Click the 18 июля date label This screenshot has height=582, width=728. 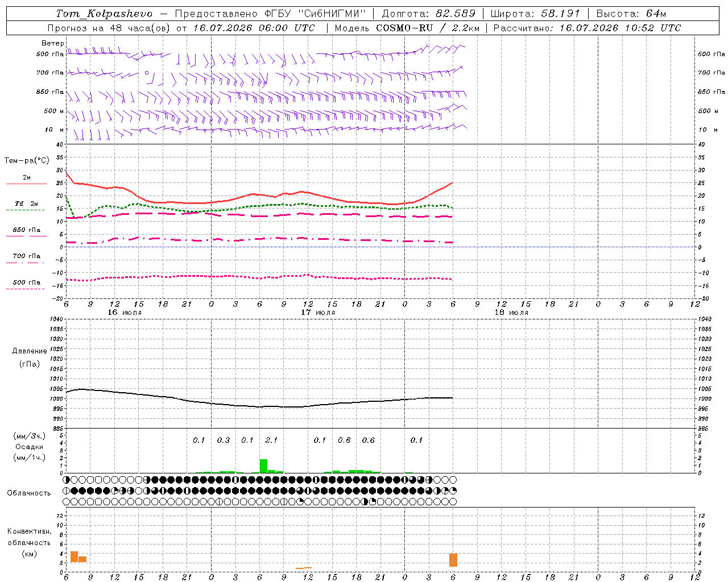click(x=511, y=312)
